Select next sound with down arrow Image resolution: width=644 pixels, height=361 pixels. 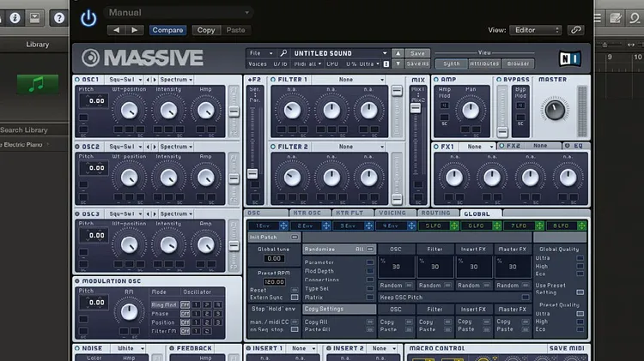pos(398,64)
